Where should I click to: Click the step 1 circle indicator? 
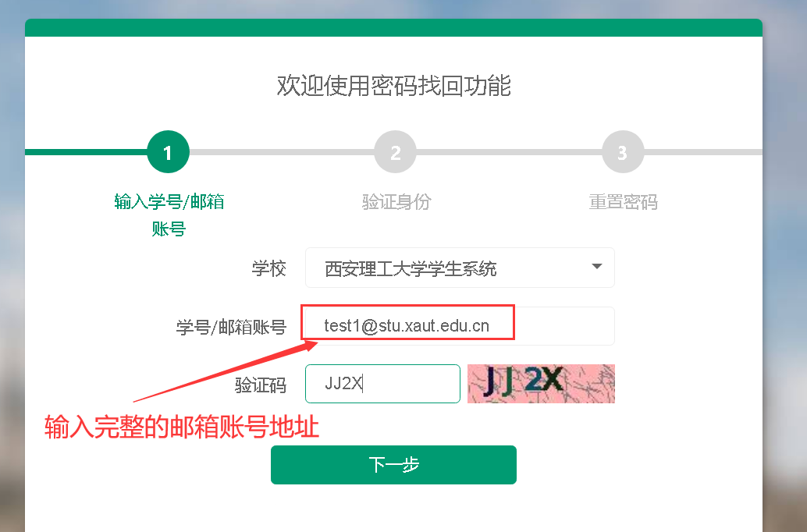coord(169,152)
